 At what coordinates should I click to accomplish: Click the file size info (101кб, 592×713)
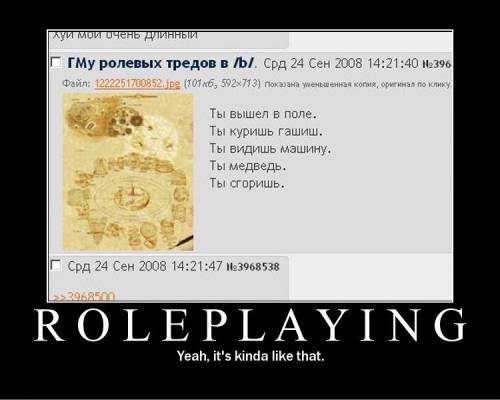point(222,83)
